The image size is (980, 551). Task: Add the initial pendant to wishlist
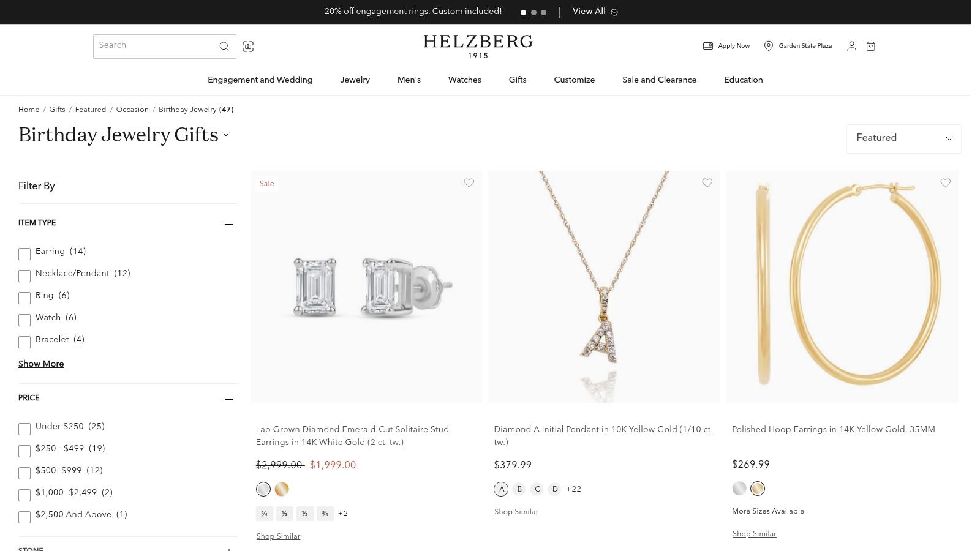[707, 183]
